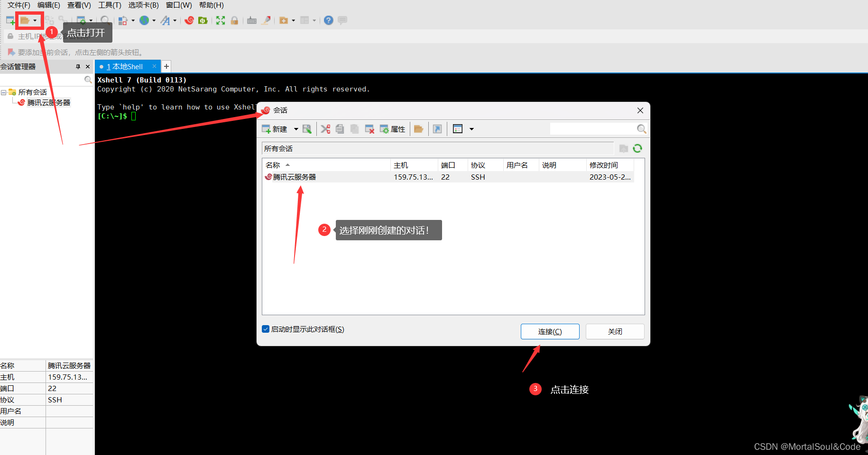Click the 所有会话 path field in dialog

[437, 149]
